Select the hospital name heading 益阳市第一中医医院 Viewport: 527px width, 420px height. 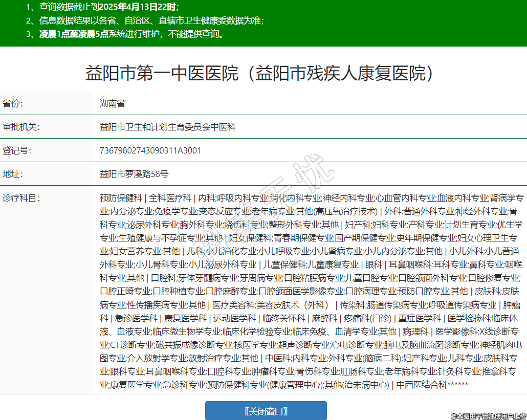click(x=259, y=74)
